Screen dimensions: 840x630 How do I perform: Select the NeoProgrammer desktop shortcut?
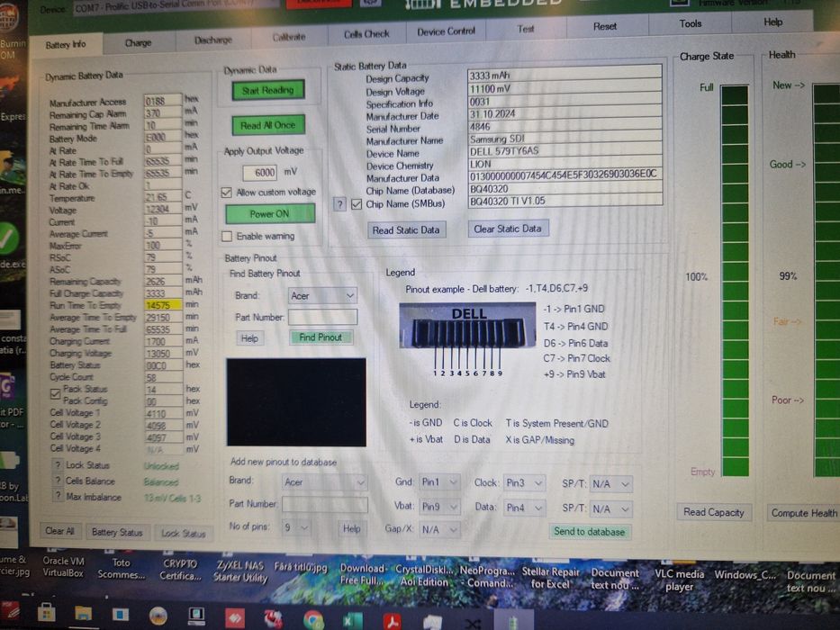[x=487, y=576]
